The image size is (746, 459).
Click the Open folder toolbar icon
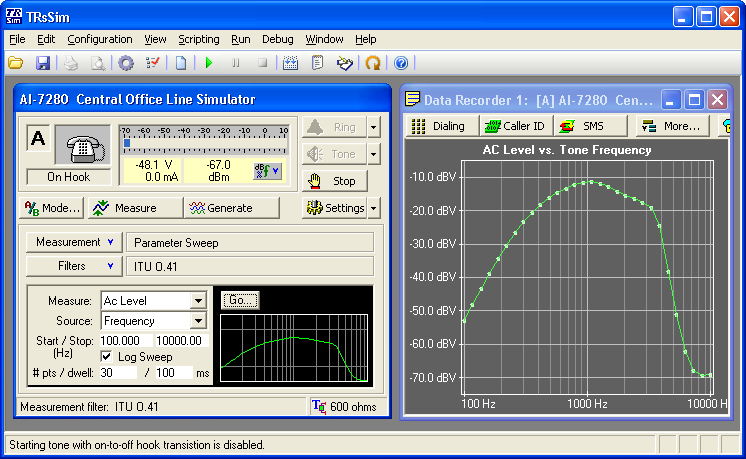pos(16,63)
